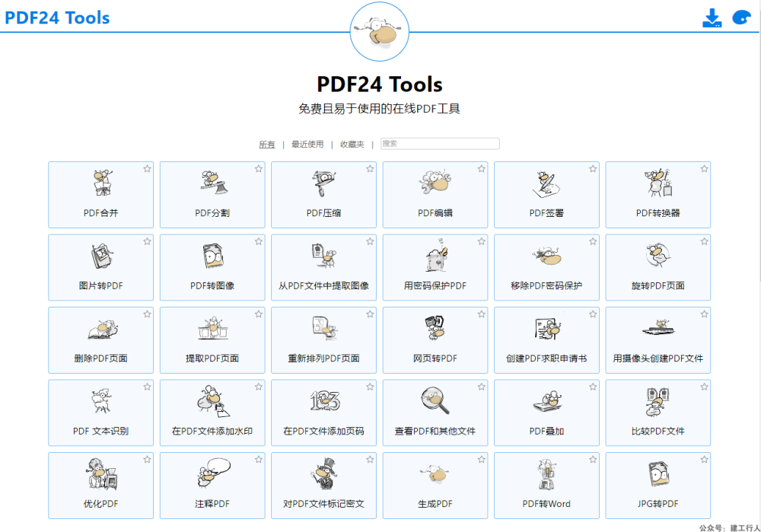Open the 在PDF文件添加水印 icon

[x=213, y=401]
